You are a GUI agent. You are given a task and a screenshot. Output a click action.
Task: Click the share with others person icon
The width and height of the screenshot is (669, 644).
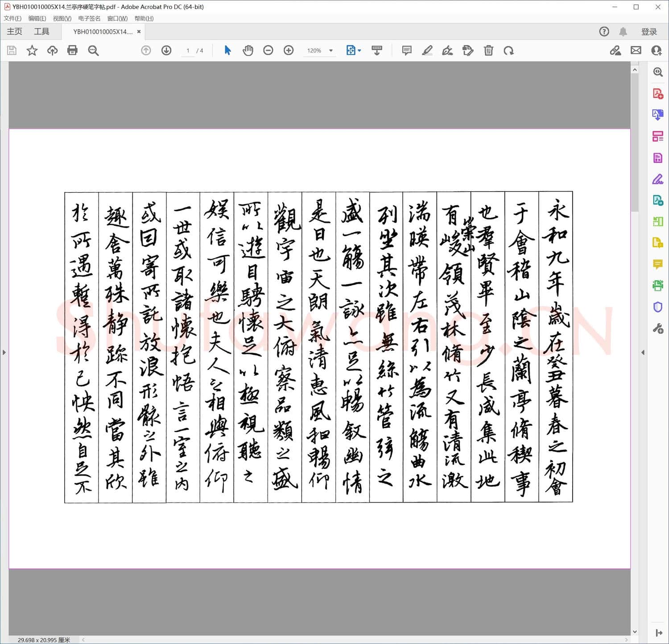coord(657,50)
